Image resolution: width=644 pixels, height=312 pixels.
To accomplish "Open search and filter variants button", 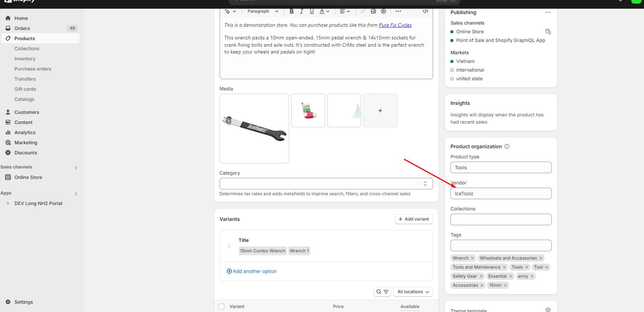I will point(382,292).
